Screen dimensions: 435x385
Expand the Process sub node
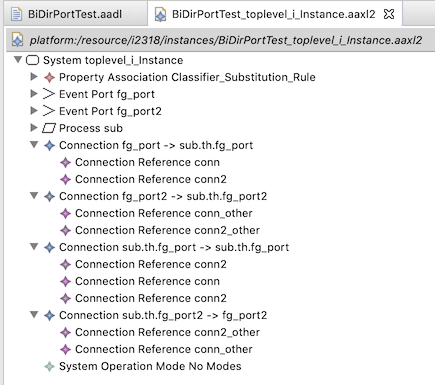[x=34, y=128]
